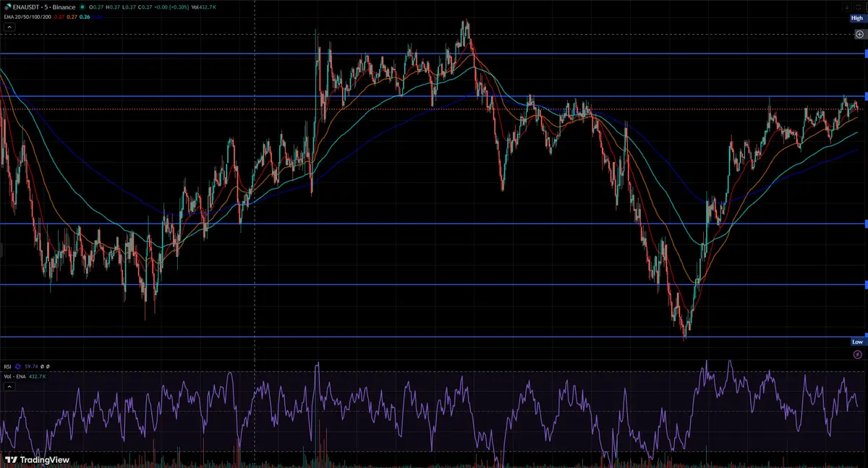
Task: Click the percent change (+0.30%) text
Action: click(179, 7)
